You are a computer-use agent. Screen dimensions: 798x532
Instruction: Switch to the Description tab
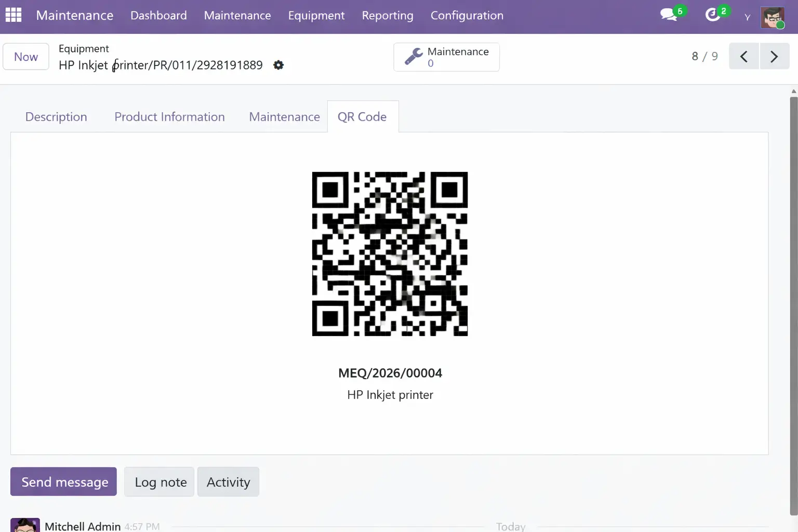click(56, 116)
